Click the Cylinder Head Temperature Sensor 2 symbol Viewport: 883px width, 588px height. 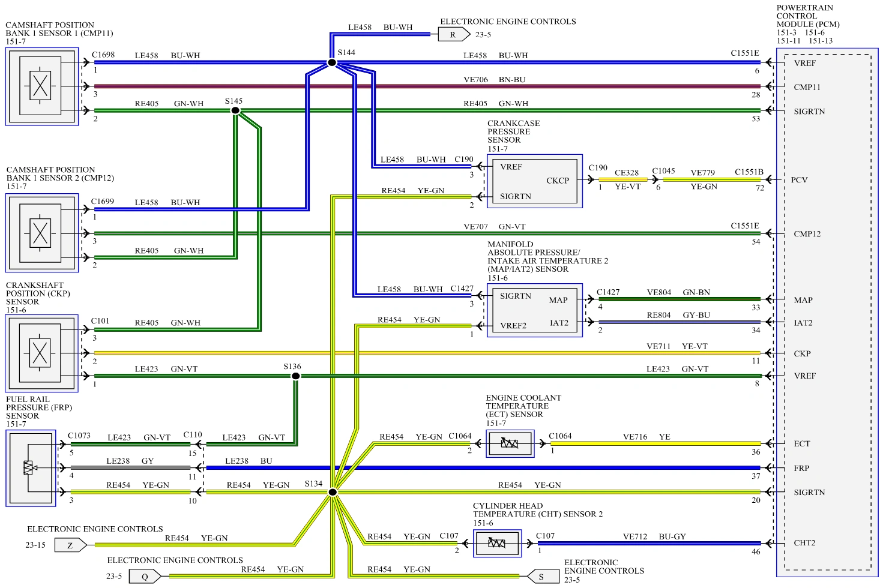(x=497, y=544)
